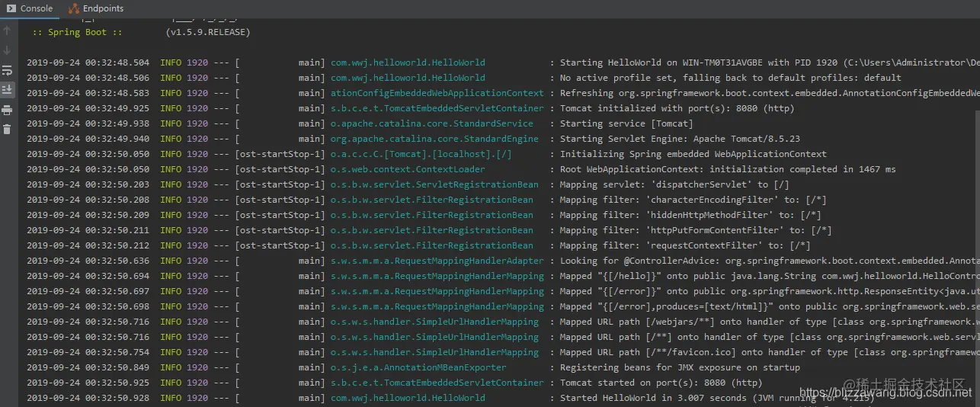Toggle scroll to end of console

point(8,90)
